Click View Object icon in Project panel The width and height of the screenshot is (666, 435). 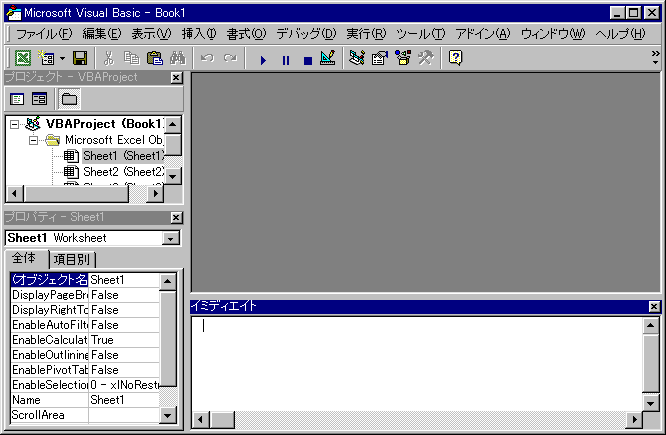(x=40, y=99)
